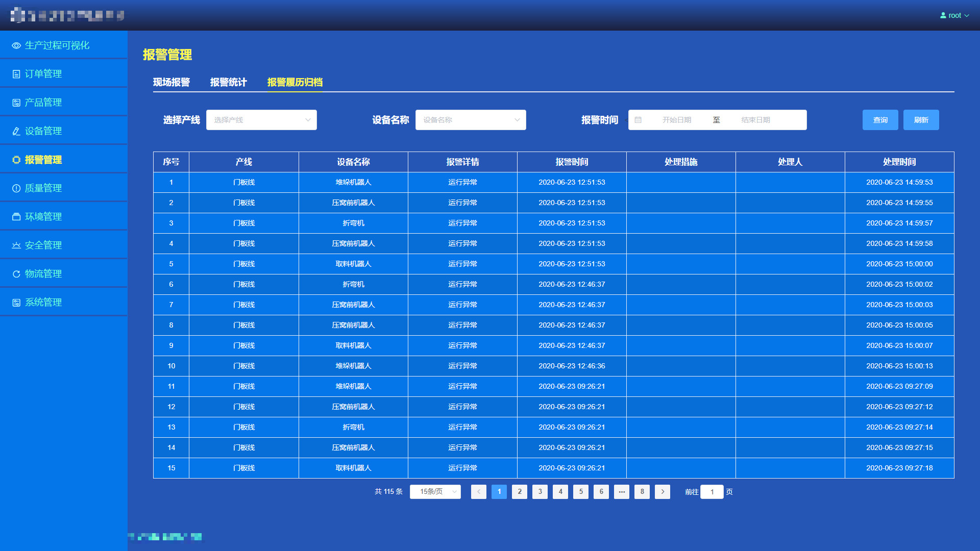Click the 物流管理 refresh-style icon
Viewport: 980px width, 551px height.
[16, 274]
